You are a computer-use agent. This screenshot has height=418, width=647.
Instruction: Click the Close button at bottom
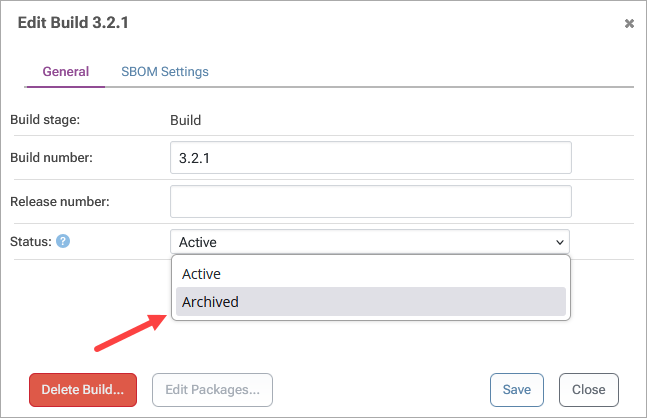pos(588,390)
